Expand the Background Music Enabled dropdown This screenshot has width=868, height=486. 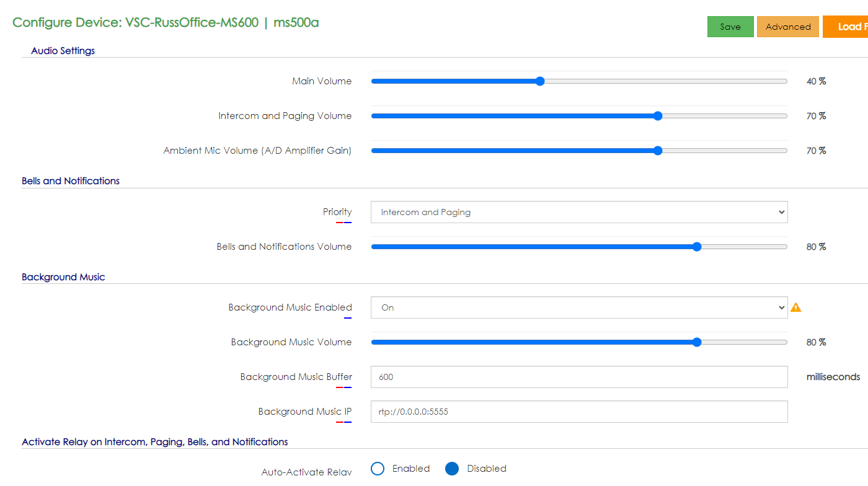[578, 307]
